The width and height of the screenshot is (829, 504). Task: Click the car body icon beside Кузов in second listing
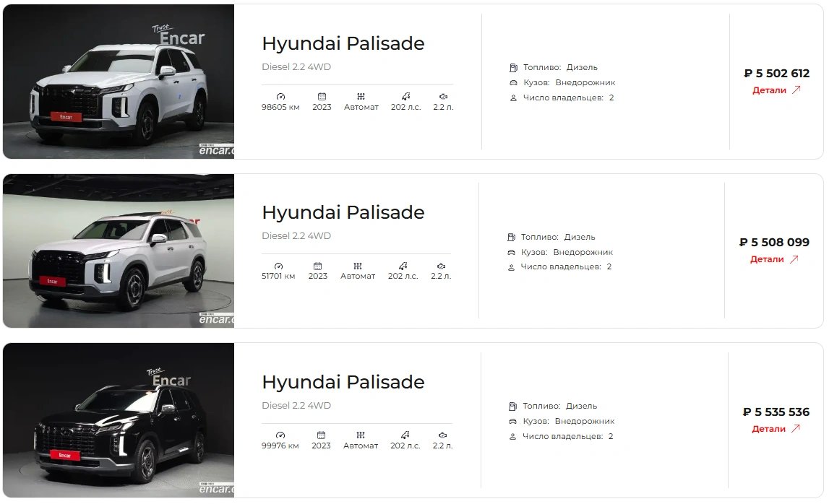511,253
